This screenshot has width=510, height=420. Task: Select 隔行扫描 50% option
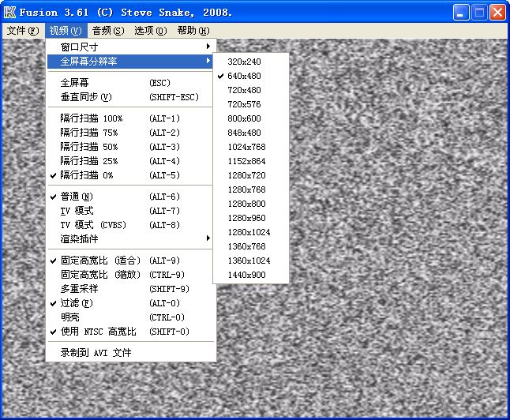(89, 147)
